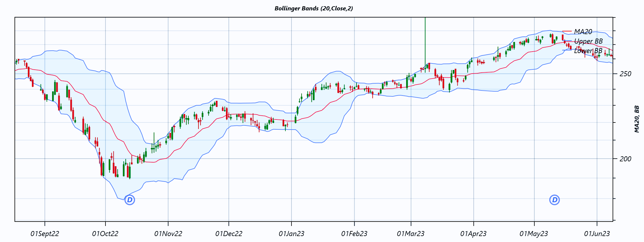Click the MA20, BB vertical axis title
This screenshot has width=644, height=242.
coord(637,119)
